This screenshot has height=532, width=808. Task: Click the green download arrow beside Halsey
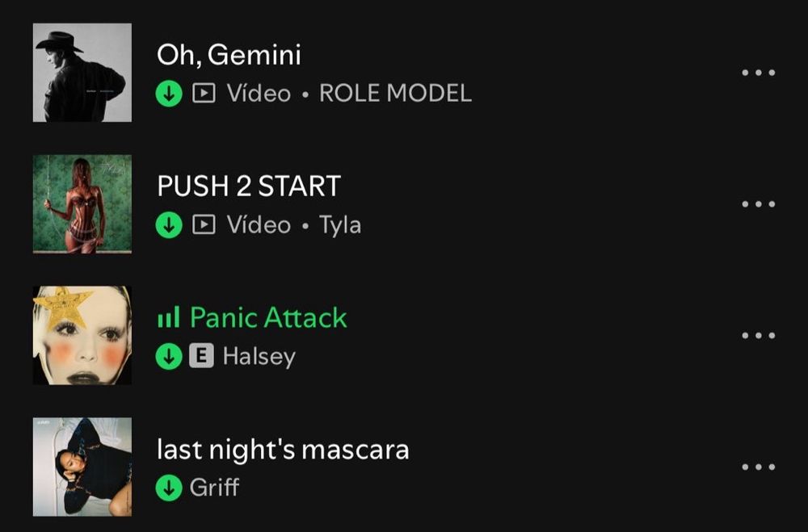click(169, 356)
